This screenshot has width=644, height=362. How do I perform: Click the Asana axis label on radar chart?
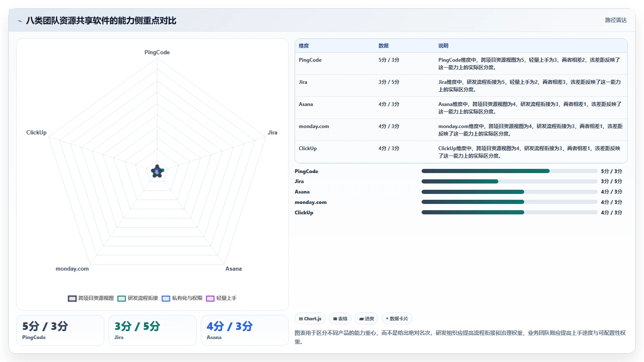pyautogui.click(x=234, y=269)
